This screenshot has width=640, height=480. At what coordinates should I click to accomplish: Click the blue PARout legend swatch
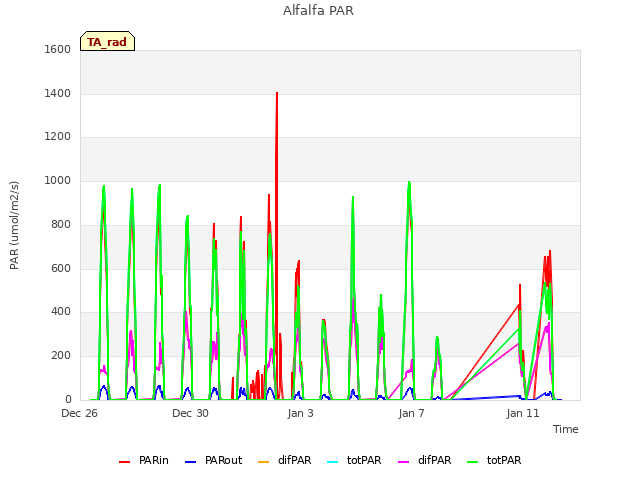point(191,462)
